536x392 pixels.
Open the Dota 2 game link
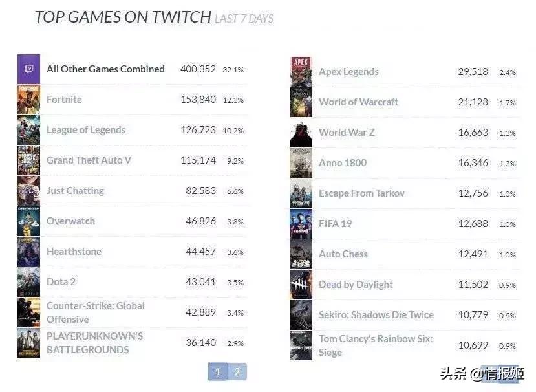point(61,282)
